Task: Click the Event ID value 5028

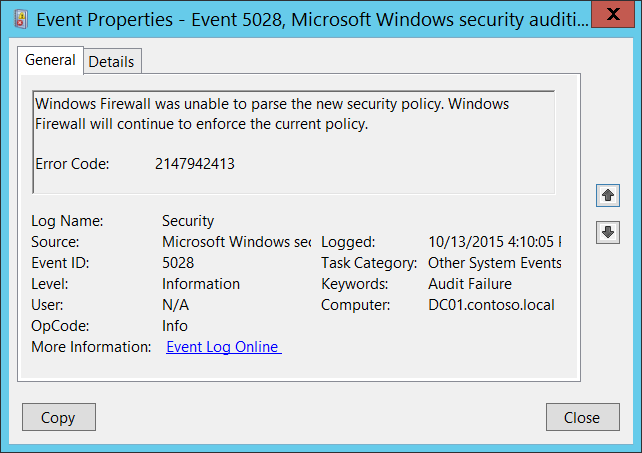Action: [178, 262]
